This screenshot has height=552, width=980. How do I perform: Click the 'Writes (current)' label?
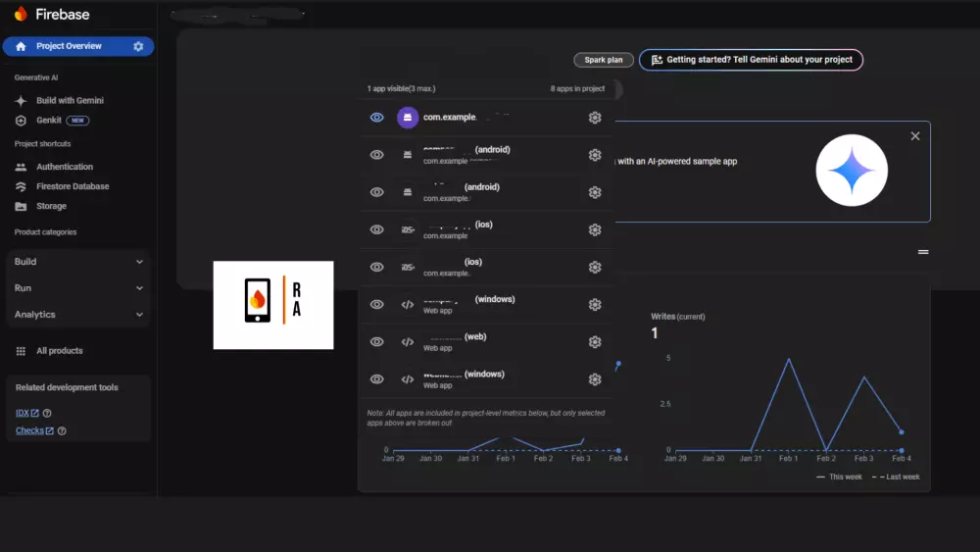click(677, 317)
